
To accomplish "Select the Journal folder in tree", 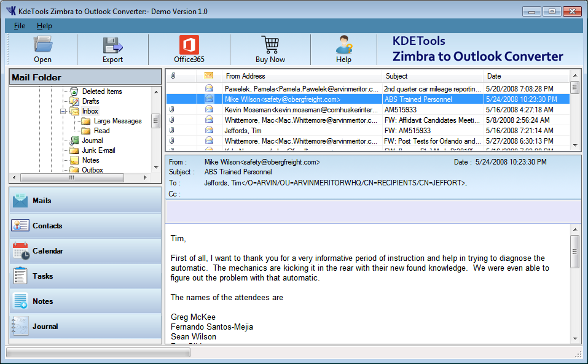I will [92, 141].
